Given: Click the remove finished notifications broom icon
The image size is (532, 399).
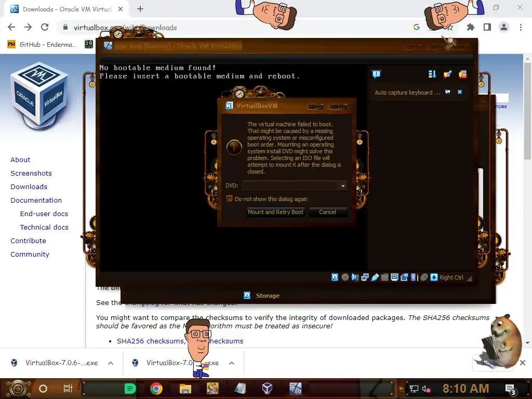Looking at the screenshot, I should tap(447, 74).
